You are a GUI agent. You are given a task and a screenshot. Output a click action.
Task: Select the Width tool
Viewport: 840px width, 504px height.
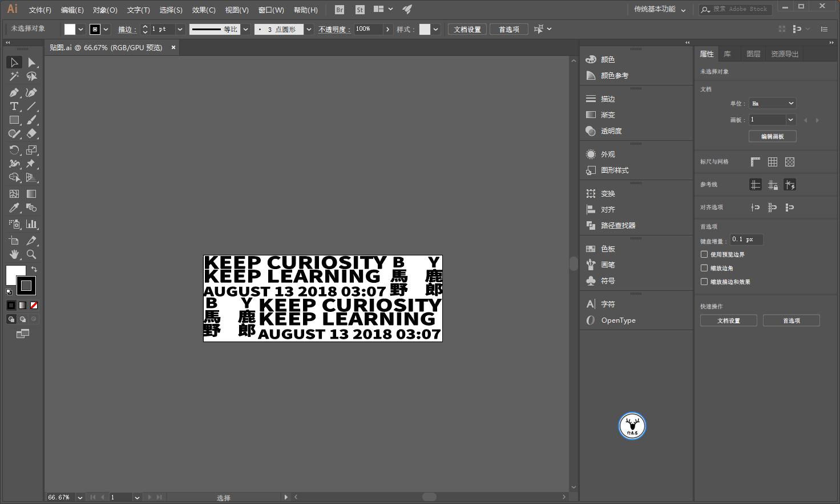(x=14, y=164)
